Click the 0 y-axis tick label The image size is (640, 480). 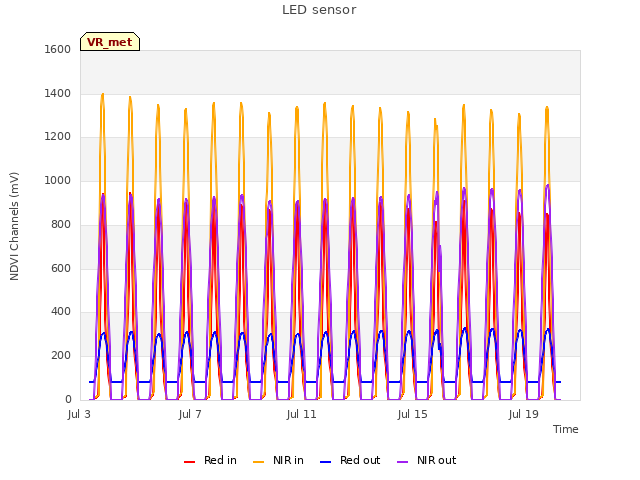click(68, 399)
